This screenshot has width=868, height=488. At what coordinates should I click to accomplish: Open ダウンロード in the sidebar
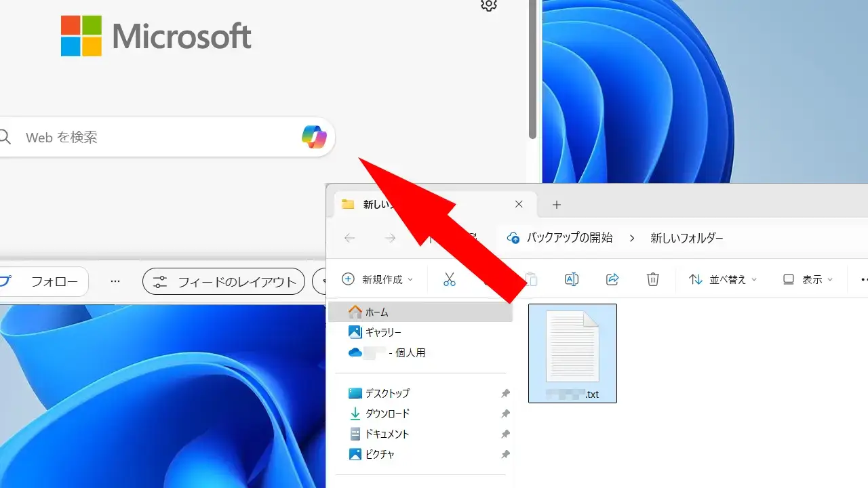coord(387,413)
